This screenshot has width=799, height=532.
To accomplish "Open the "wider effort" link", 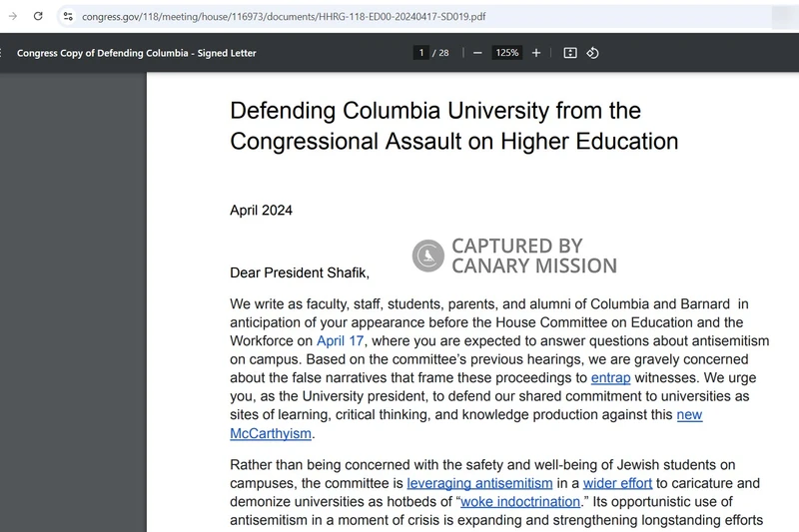I will [x=617, y=483].
